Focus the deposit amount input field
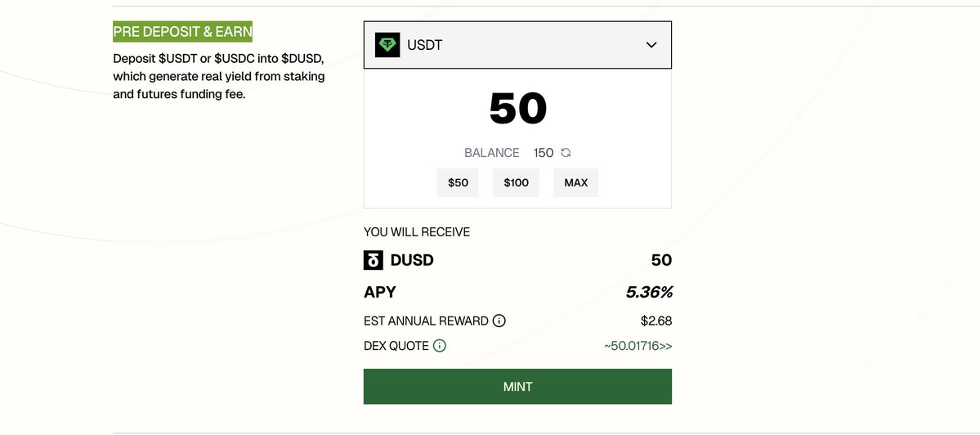 [517, 109]
